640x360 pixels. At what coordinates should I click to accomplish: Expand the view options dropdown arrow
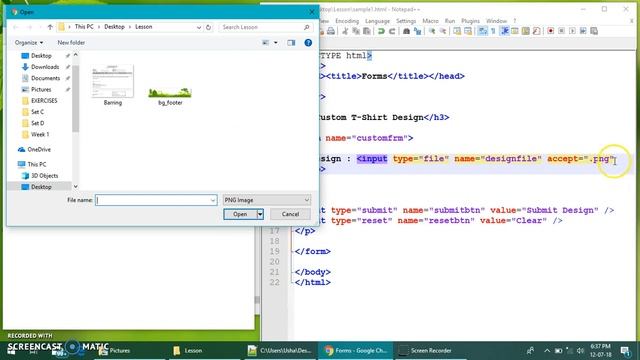(276, 42)
